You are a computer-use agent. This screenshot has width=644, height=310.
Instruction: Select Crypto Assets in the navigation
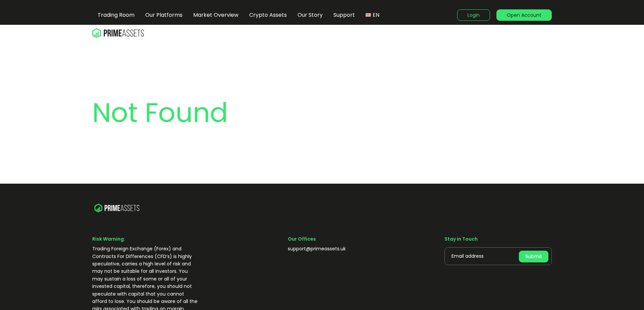point(268,15)
